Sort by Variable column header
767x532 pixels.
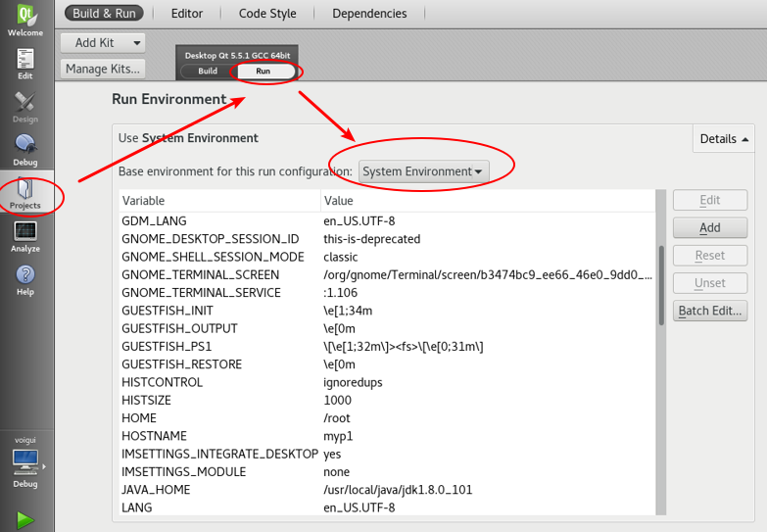coord(219,201)
